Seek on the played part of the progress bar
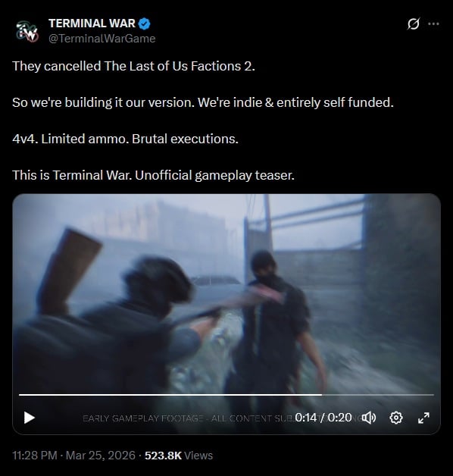This screenshot has width=453, height=476. pos(170,395)
